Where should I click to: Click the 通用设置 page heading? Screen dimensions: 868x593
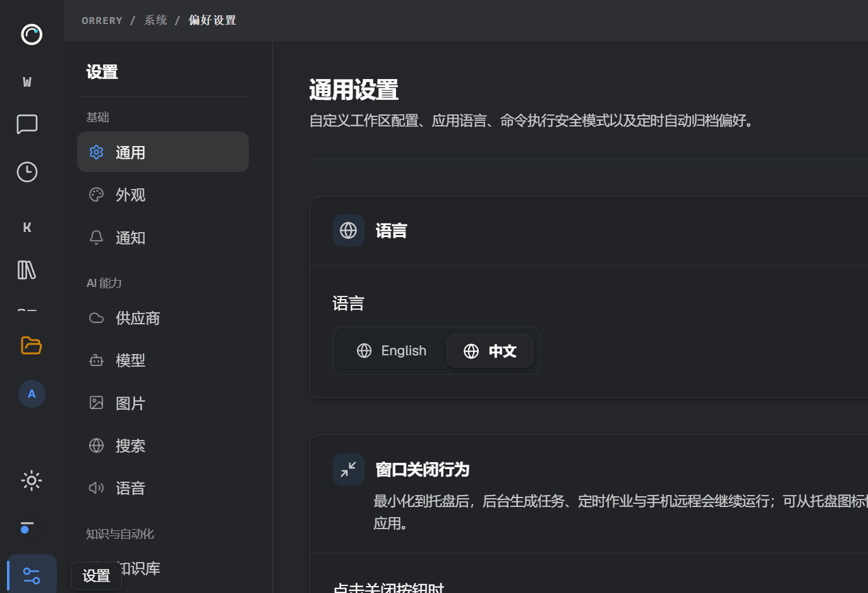354,90
